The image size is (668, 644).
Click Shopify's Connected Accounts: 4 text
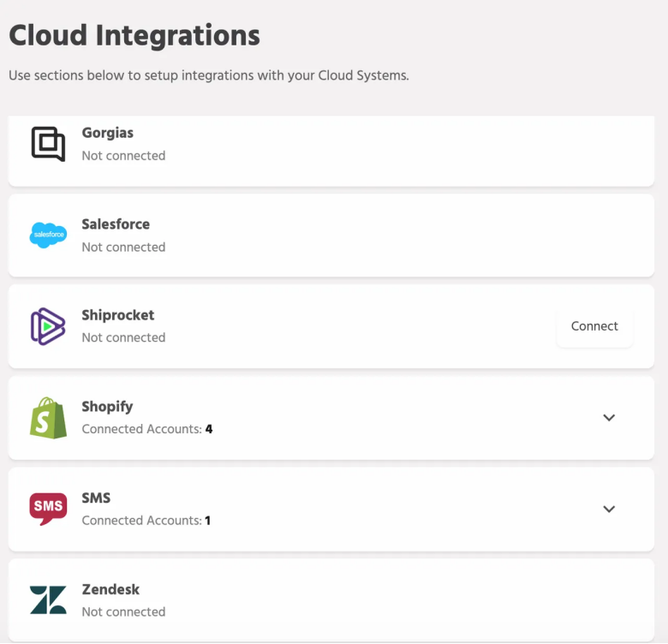(x=146, y=429)
